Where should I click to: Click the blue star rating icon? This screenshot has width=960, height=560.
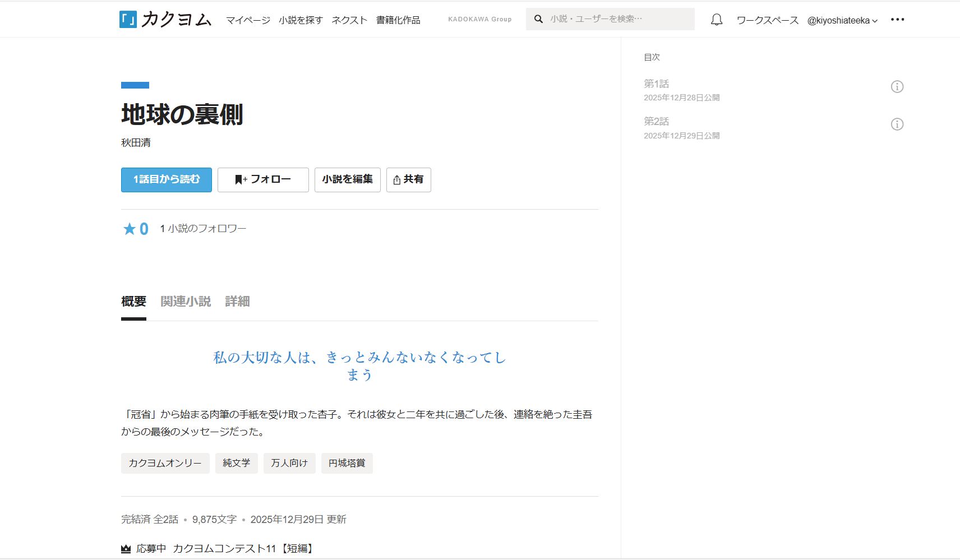130,229
